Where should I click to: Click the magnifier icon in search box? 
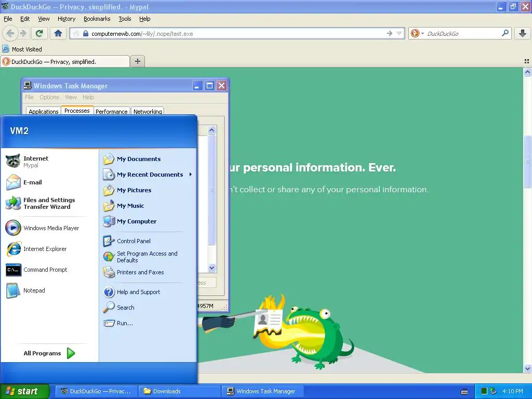tap(505, 33)
